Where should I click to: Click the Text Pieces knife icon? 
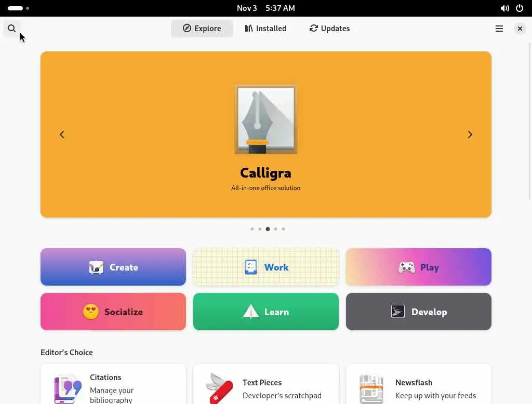point(219,388)
